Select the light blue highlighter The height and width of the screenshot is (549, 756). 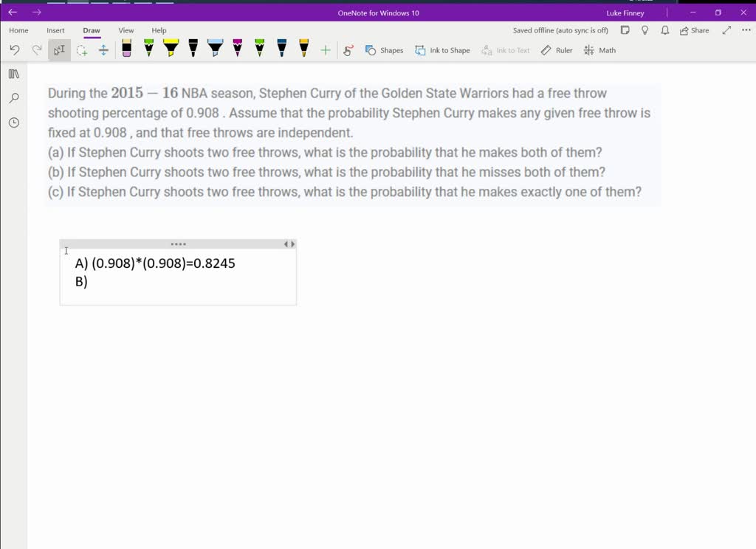[x=215, y=48]
